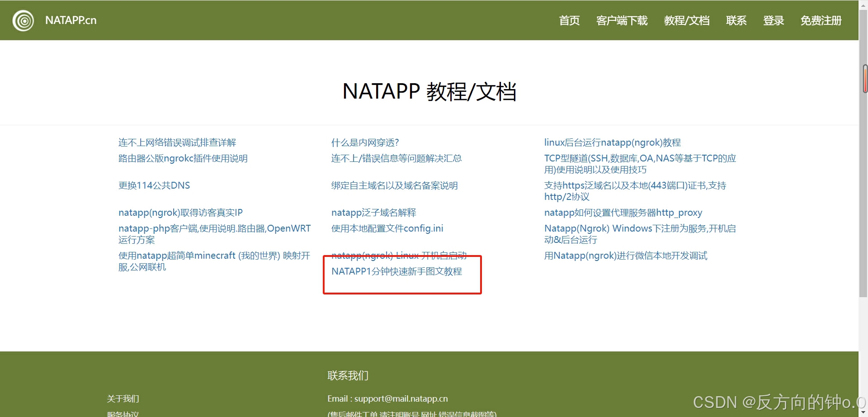Select the 教程/文档 navigation item
The height and width of the screenshot is (417, 868).
coord(687,21)
